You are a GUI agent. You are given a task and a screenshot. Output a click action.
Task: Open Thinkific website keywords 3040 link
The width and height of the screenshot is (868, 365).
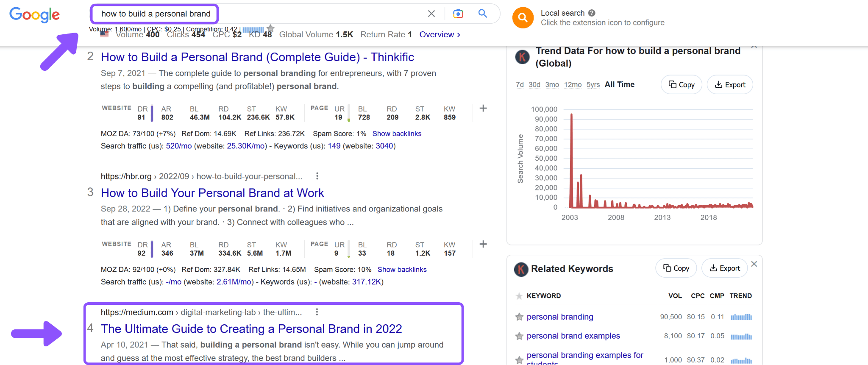[x=384, y=146]
